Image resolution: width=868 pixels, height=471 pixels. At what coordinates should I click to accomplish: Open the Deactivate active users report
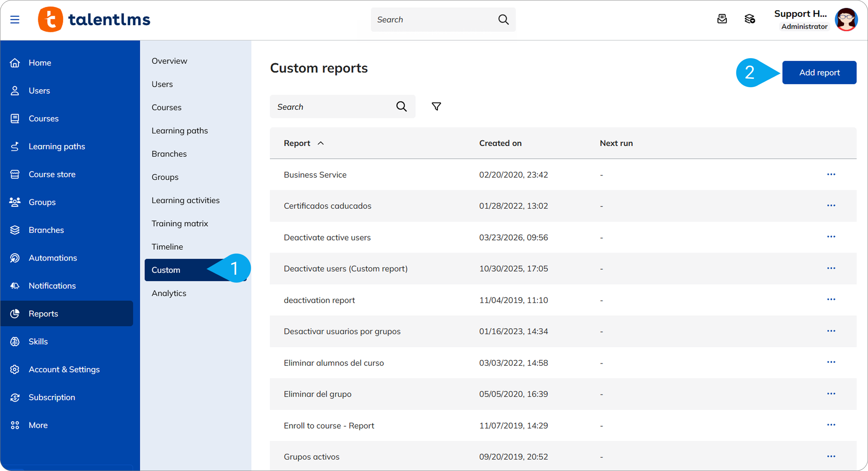pos(327,237)
